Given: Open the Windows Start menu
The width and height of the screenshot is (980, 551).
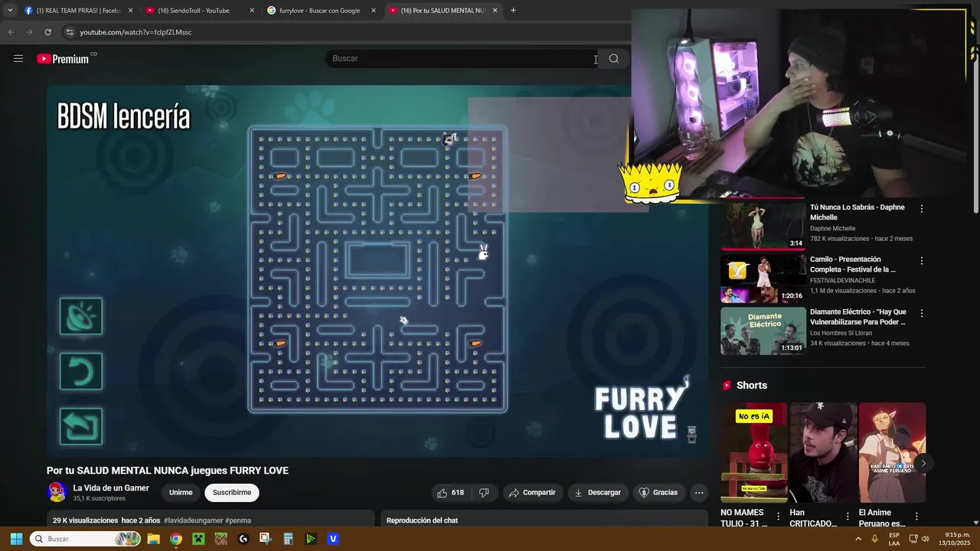Looking at the screenshot, I should 16,539.
